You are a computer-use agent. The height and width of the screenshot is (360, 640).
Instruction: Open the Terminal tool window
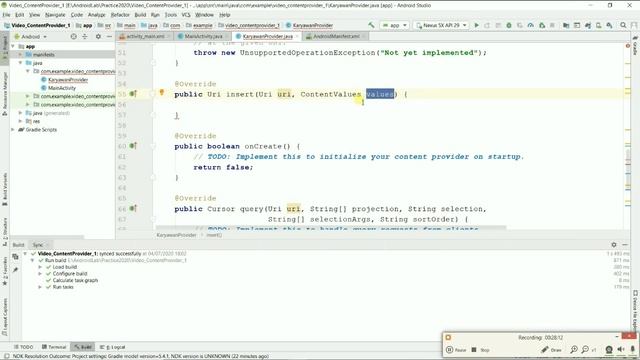point(54,347)
